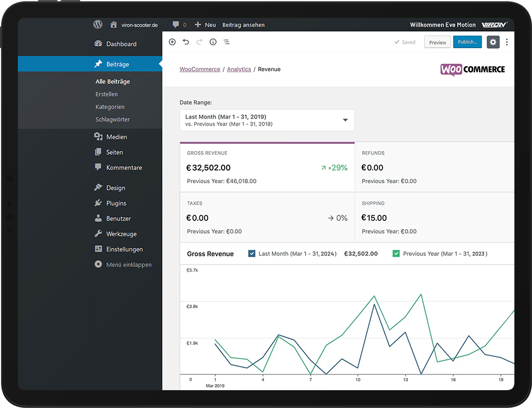The image size is (532, 408).
Task: Select Schlagwörter submenu item
Action: pyautogui.click(x=112, y=119)
